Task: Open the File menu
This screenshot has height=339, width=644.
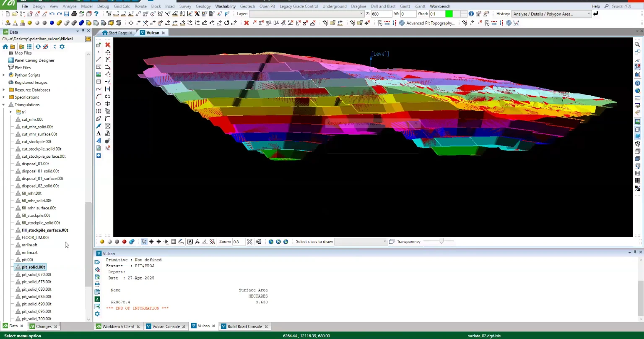Action: tap(25, 6)
